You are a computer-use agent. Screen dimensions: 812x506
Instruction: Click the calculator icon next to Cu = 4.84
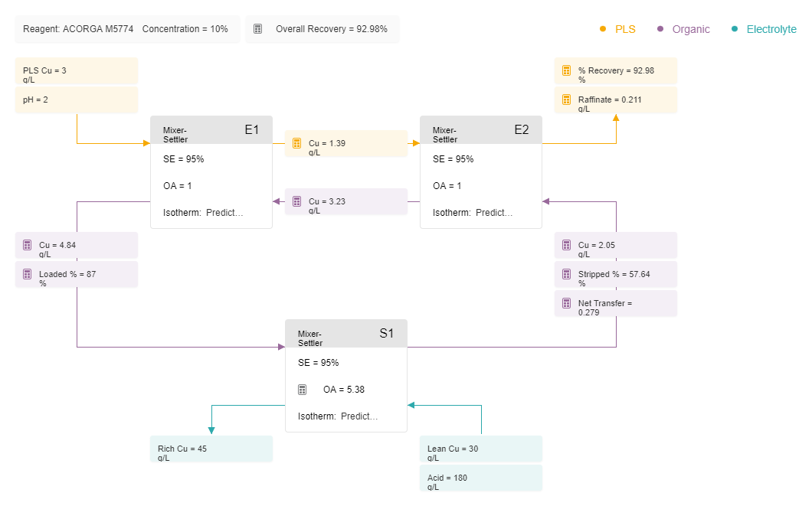coord(28,245)
